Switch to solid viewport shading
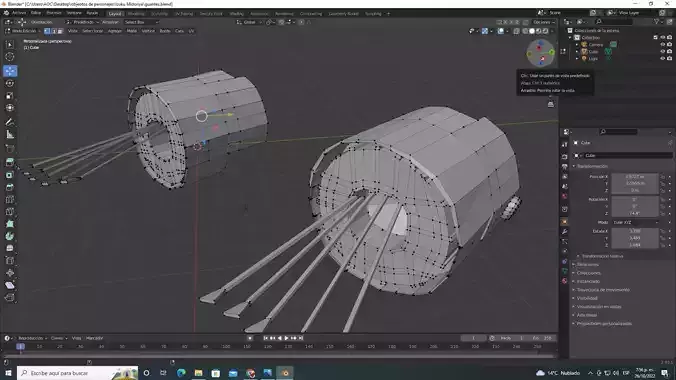This screenshot has height=380, width=676. (x=532, y=31)
